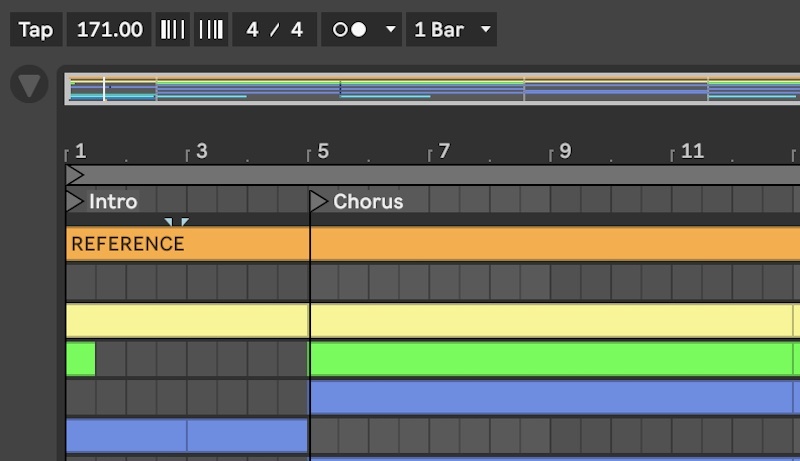
Task: Click the phase nudge down icon
Action: [x=173, y=29]
